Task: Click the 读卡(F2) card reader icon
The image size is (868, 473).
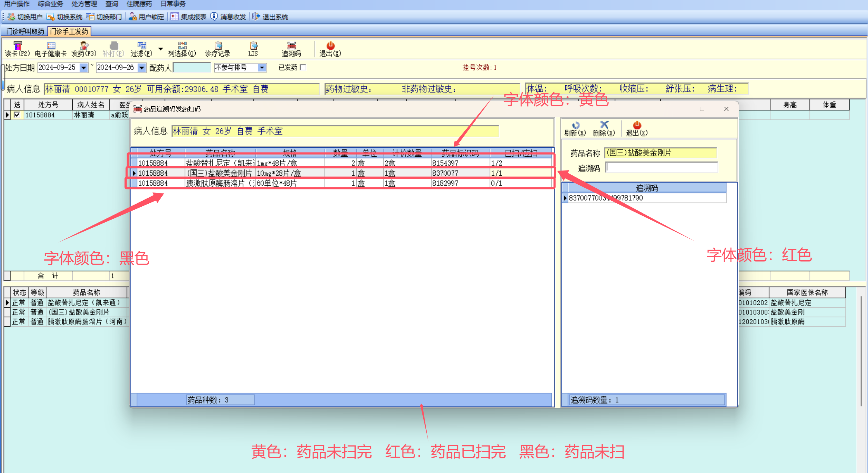Action: (17, 45)
